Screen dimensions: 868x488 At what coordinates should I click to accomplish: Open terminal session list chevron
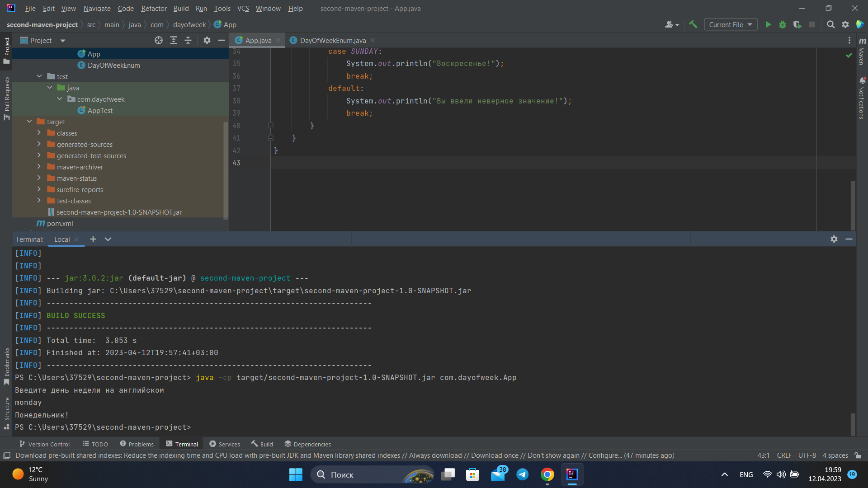pyautogui.click(x=108, y=239)
